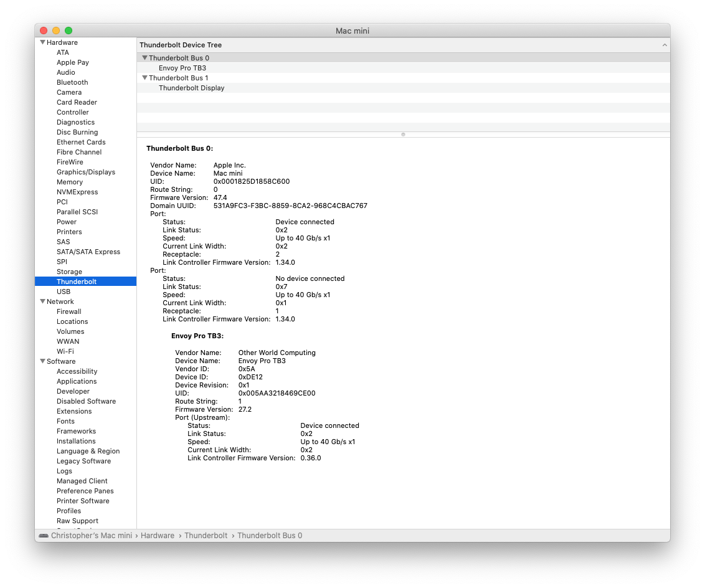Select Language & Region in sidebar
This screenshot has height=588, width=705.
coord(88,452)
